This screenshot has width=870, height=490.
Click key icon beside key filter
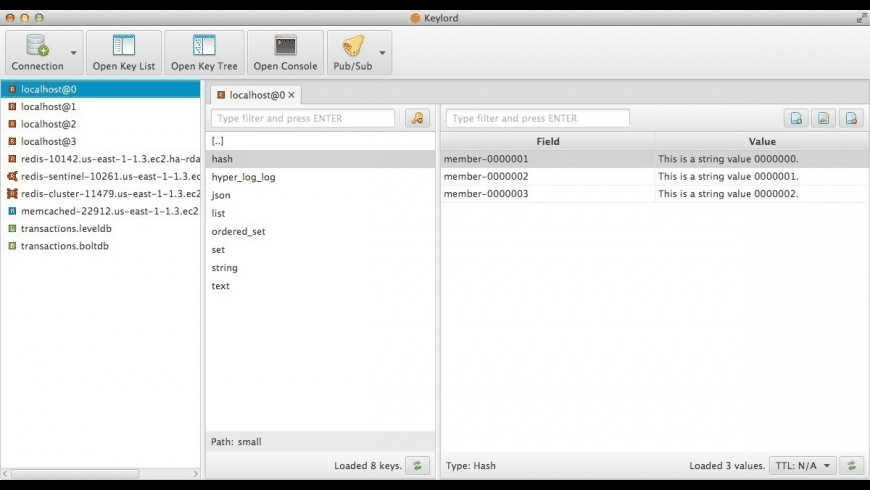417,118
